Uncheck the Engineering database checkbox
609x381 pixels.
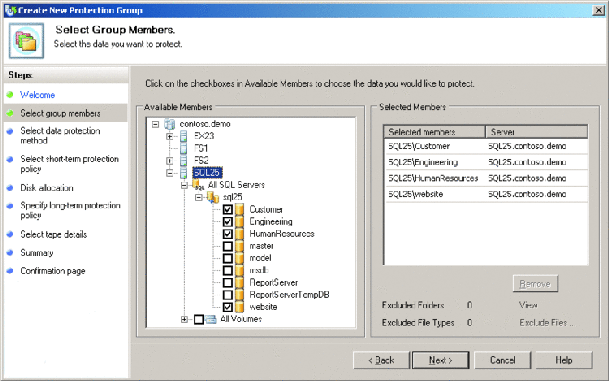[228, 222]
